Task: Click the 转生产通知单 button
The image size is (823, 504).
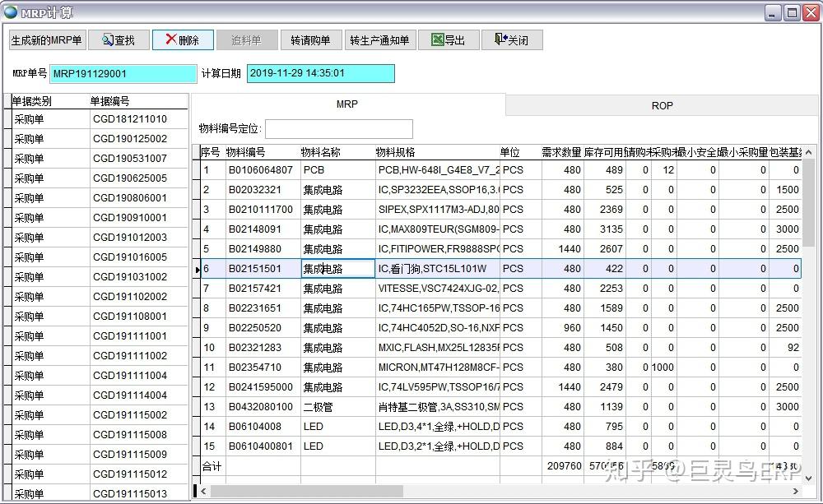Action: [380, 40]
